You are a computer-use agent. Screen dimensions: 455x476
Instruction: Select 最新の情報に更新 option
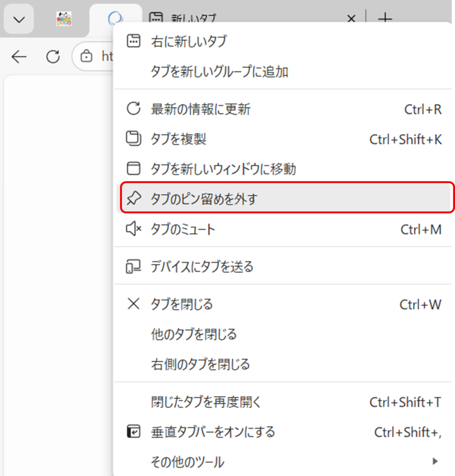pos(201,109)
